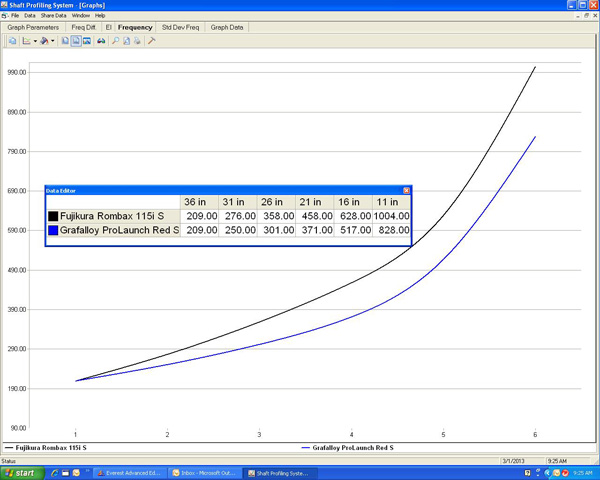Open the chart type gallery icon
The width and height of the screenshot is (600, 480).
pos(26,41)
